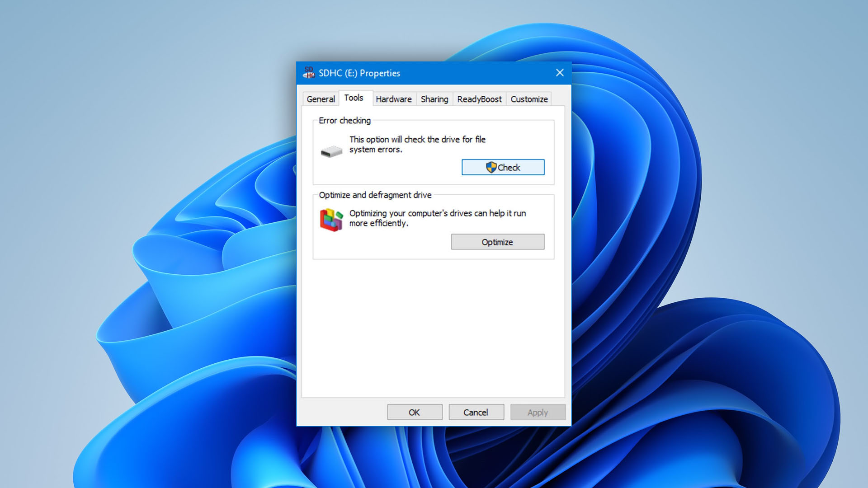The height and width of the screenshot is (488, 868).
Task: Click the text 'Optimizing your computer's drives'
Action: tap(410, 213)
